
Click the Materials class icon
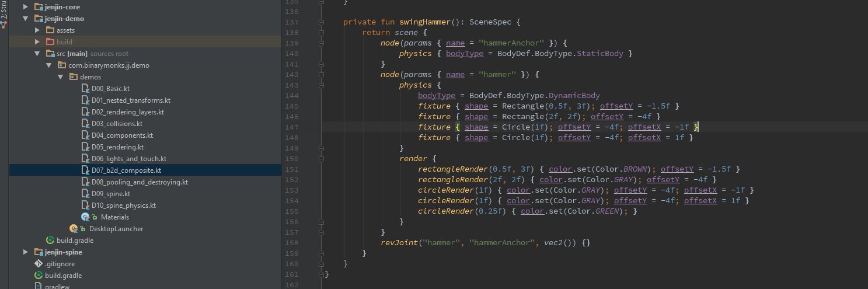[x=85, y=217]
